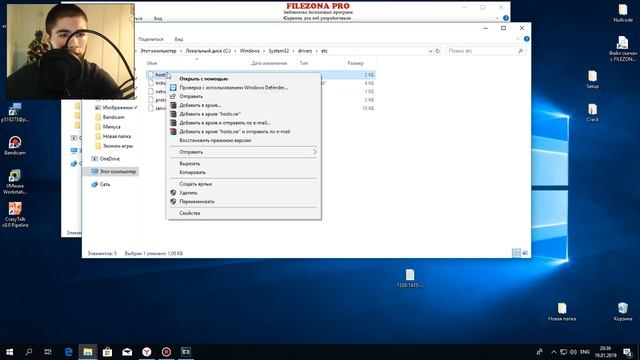This screenshot has height=360, width=640.
Task: Select 'Новая папка' in navigation pane
Action: pos(117,136)
